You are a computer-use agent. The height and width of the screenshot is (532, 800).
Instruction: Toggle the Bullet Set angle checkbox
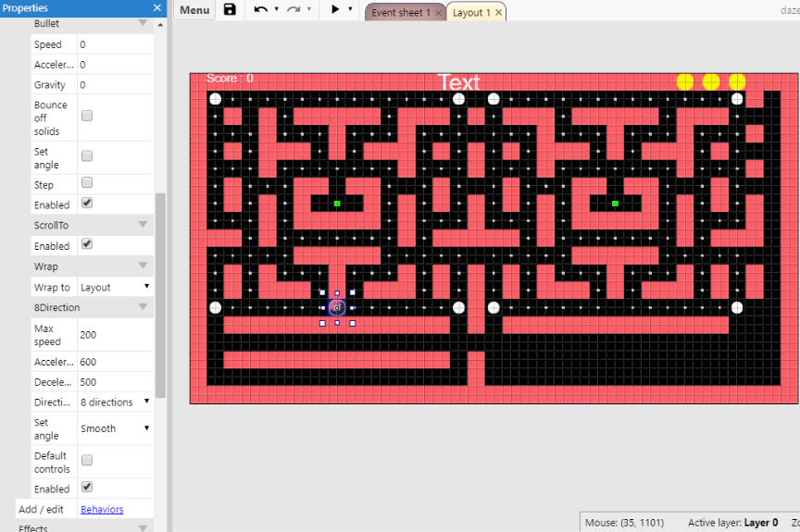click(87, 156)
